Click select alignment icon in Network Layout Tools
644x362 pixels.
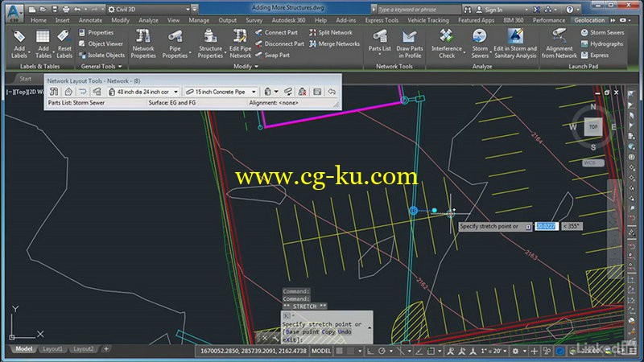83,92
